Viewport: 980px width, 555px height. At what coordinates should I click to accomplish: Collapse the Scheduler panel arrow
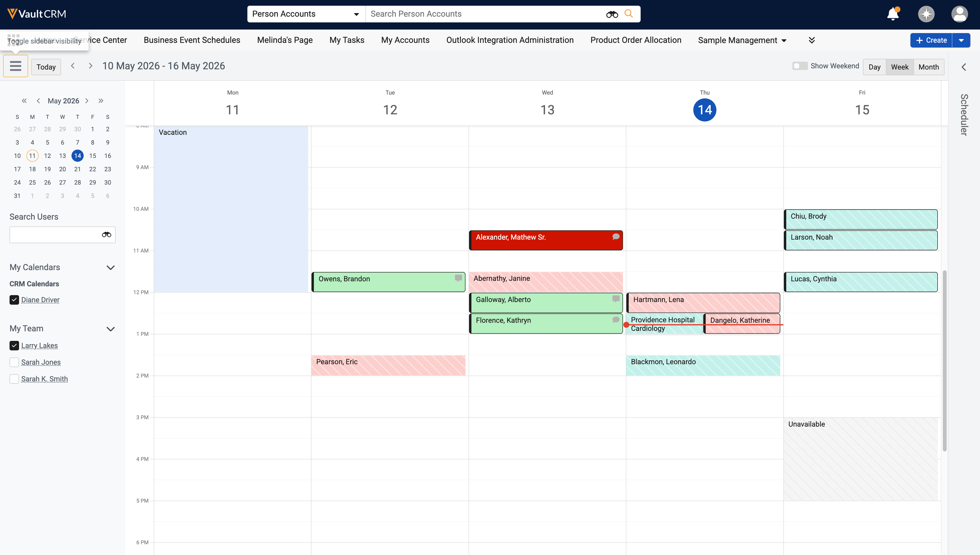pos(964,67)
